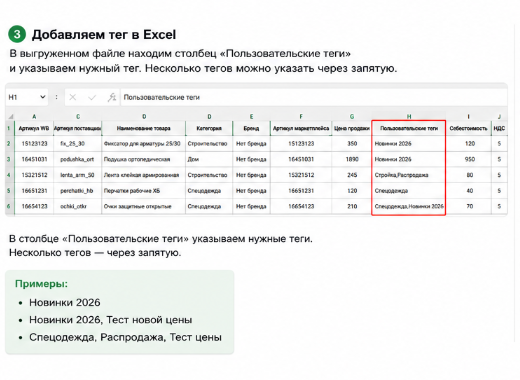Click cell 'Подушка ортопедическая'
Viewport: 520px width, 380px height.
(x=144, y=159)
